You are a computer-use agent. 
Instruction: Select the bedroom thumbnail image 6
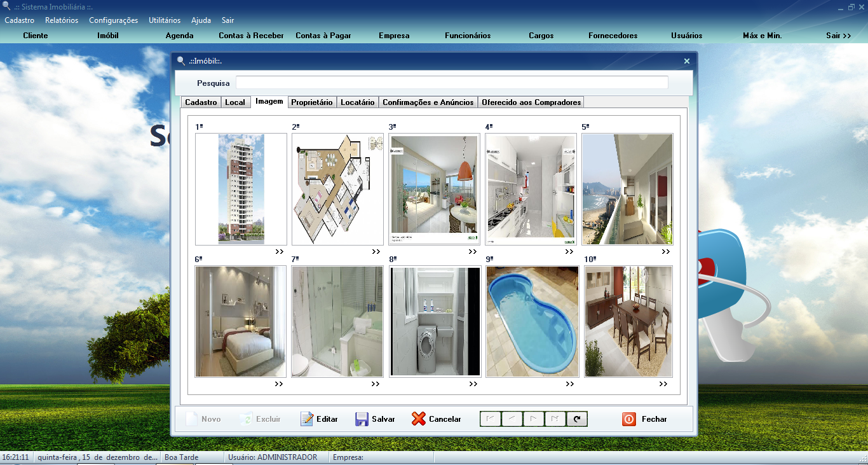coord(241,321)
